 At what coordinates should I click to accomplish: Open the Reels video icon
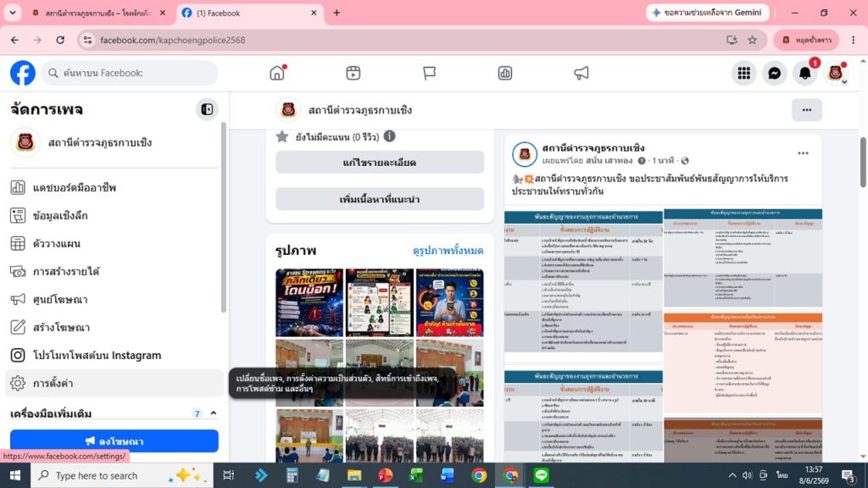(353, 73)
